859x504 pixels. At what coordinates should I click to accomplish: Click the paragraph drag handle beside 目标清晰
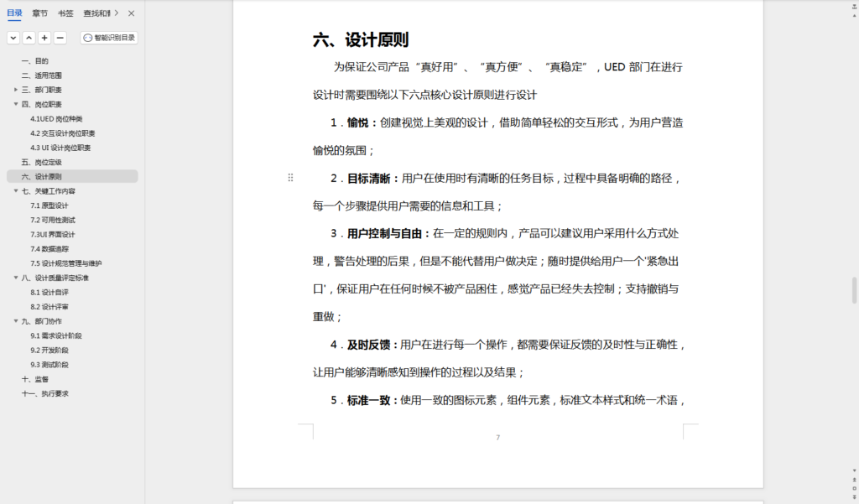(290, 178)
